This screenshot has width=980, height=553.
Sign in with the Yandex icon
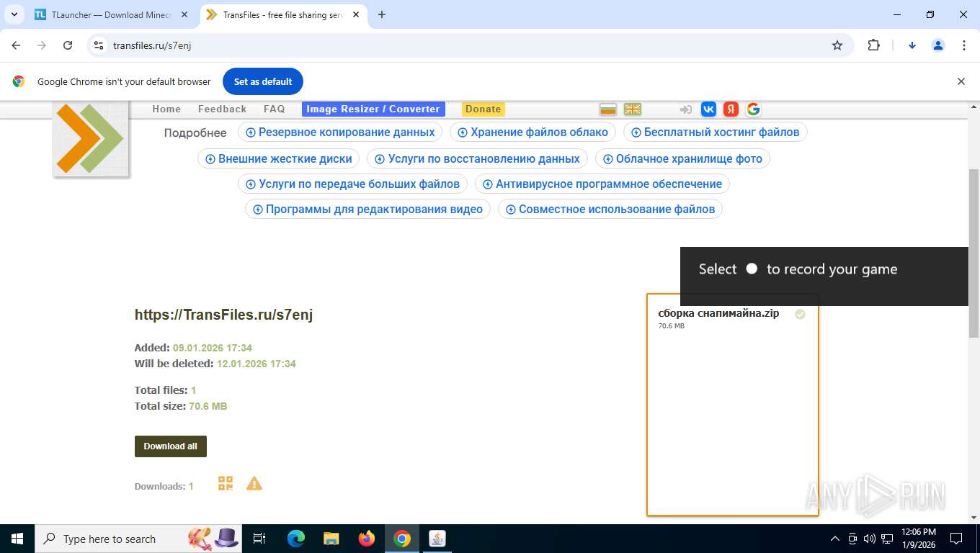(731, 109)
